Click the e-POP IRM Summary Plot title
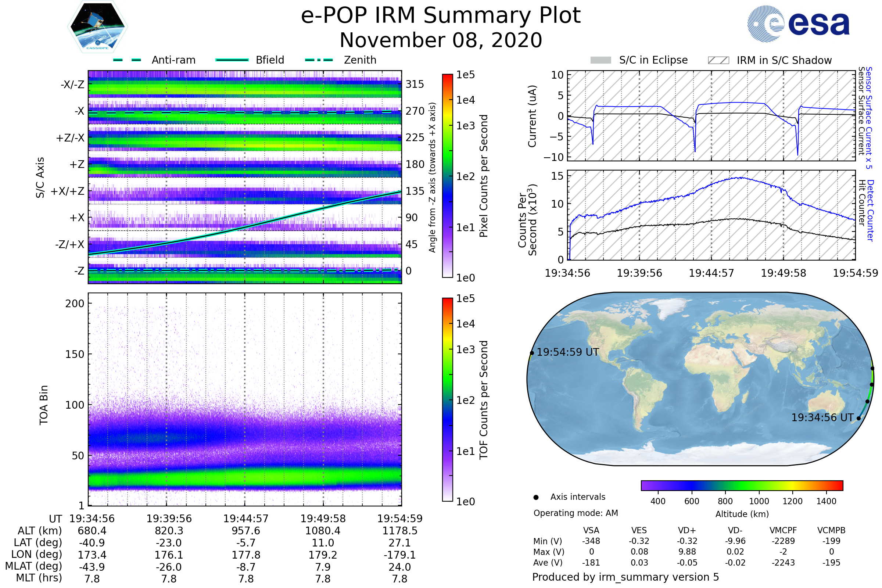This screenshot has width=882, height=588. click(x=441, y=16)
